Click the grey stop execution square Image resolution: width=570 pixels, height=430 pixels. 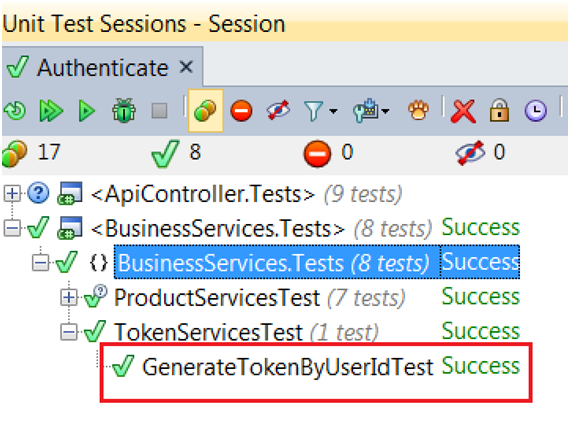(159, 111)
